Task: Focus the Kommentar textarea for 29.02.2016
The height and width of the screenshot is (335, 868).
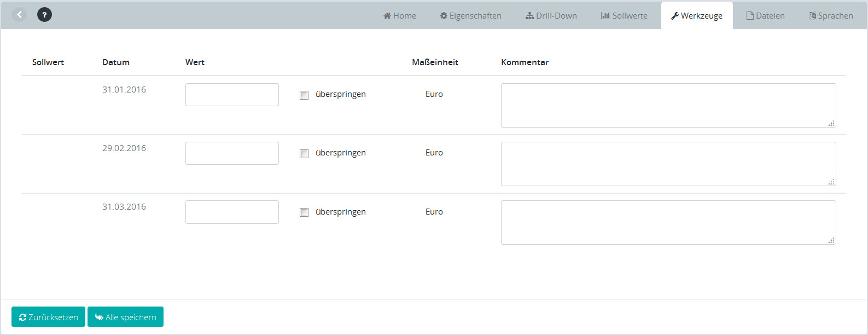Action: click(x=668, y=164)
